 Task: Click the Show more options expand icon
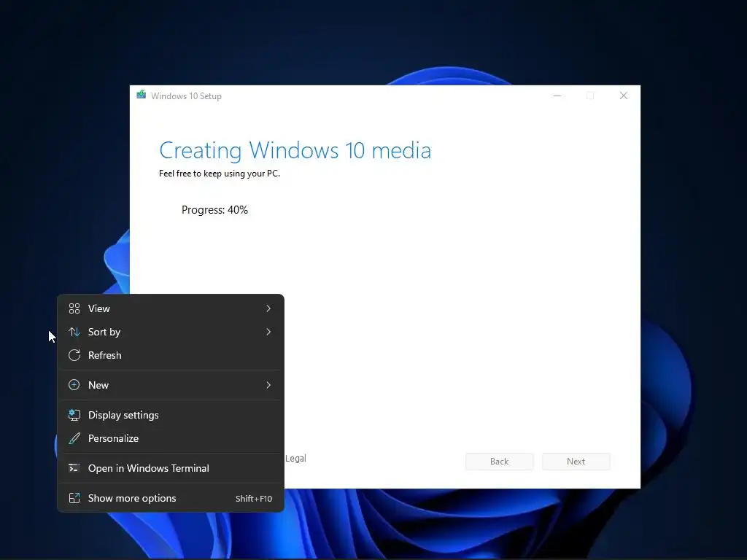point(74,498)
